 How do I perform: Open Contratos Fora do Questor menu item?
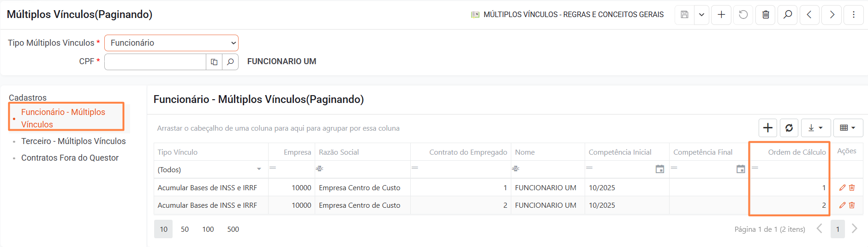(x=70, y=158)
